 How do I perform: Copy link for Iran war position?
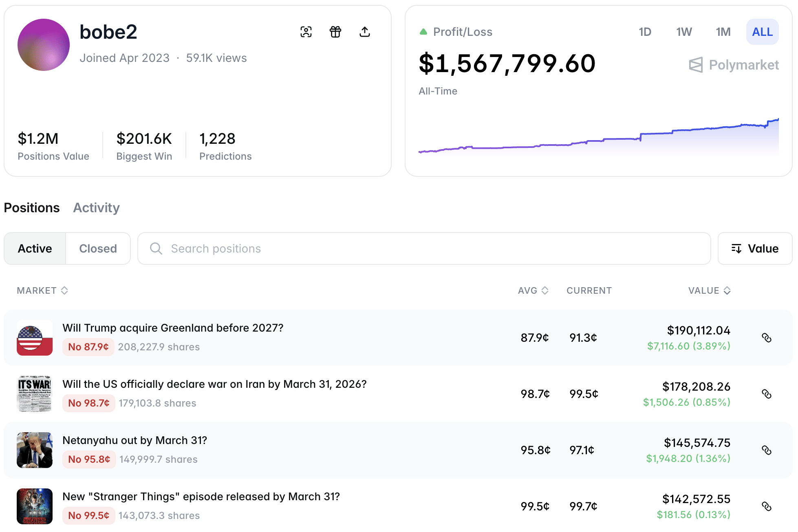click(x=766, y=394)
